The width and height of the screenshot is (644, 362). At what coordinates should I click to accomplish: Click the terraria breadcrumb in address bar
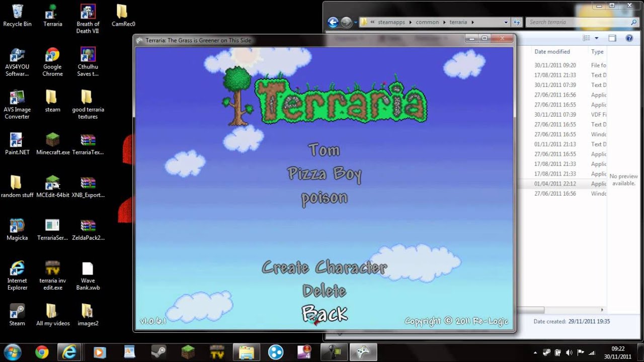coord(458,22)
